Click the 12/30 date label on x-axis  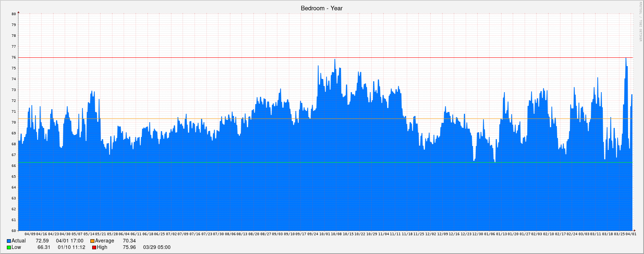478,234
